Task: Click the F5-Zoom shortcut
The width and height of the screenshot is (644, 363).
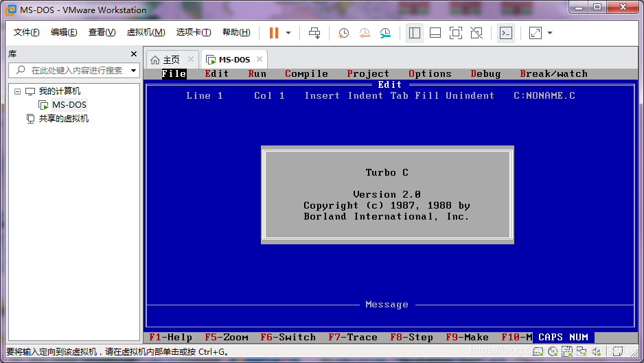Action: tap(227, 337)
